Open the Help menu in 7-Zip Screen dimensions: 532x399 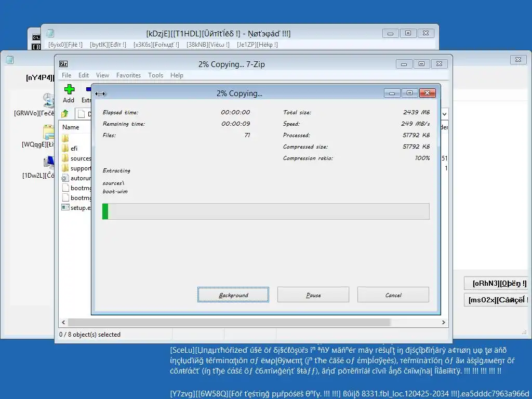177,75
